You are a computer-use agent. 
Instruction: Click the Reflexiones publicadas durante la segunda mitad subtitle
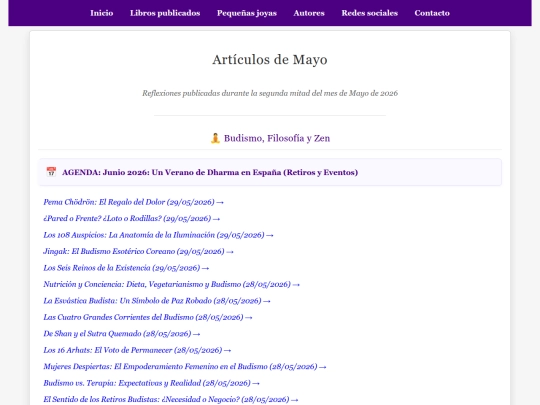tap(270, 93)
